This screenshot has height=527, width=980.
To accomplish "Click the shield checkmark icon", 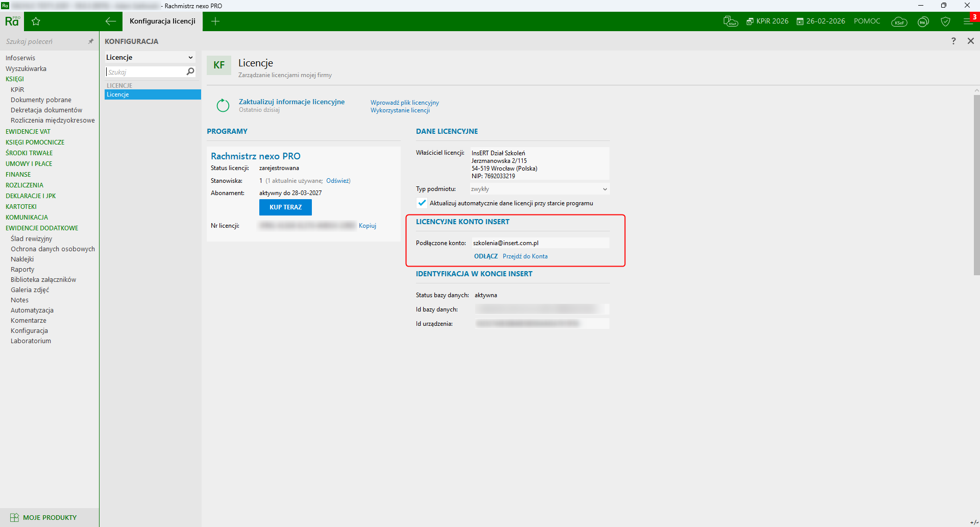I will [945, 21].
